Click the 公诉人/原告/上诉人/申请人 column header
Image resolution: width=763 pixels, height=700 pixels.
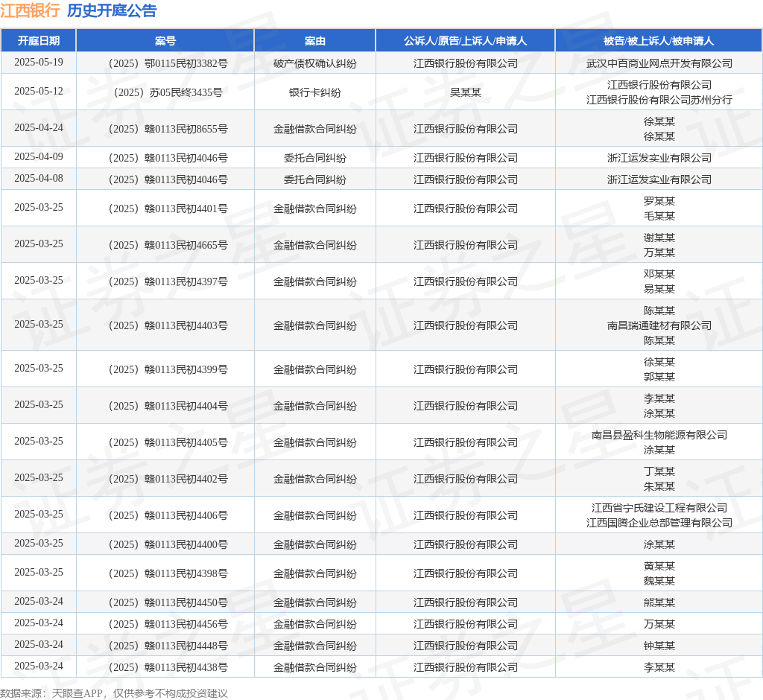(x=465, y=41)
